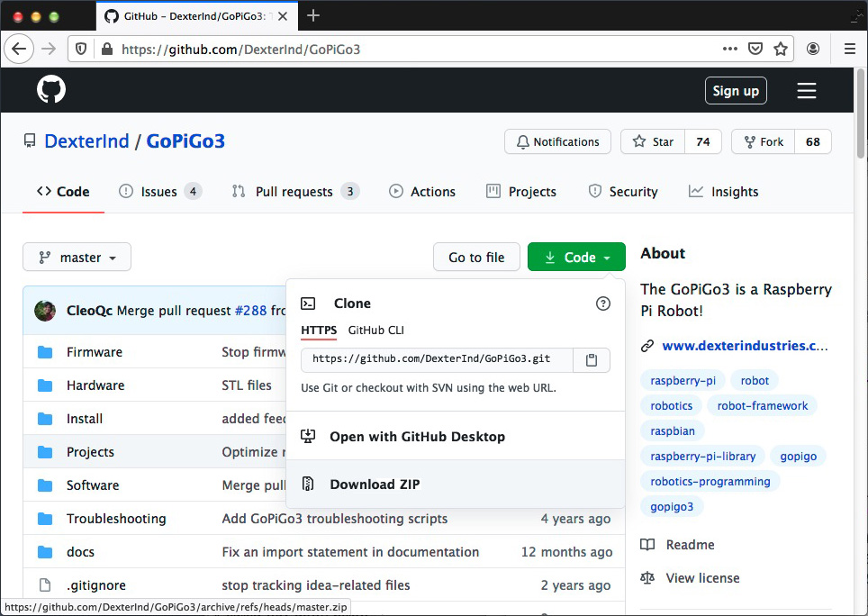Copy the clone URL with clipboard icon
The image size is (868, 616).
(x=592, y=359)
